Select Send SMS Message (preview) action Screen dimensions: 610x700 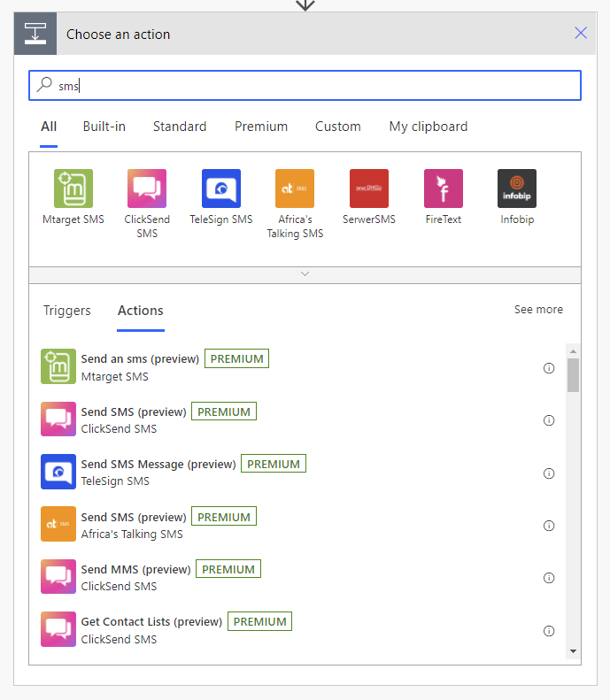click(158, 465)
